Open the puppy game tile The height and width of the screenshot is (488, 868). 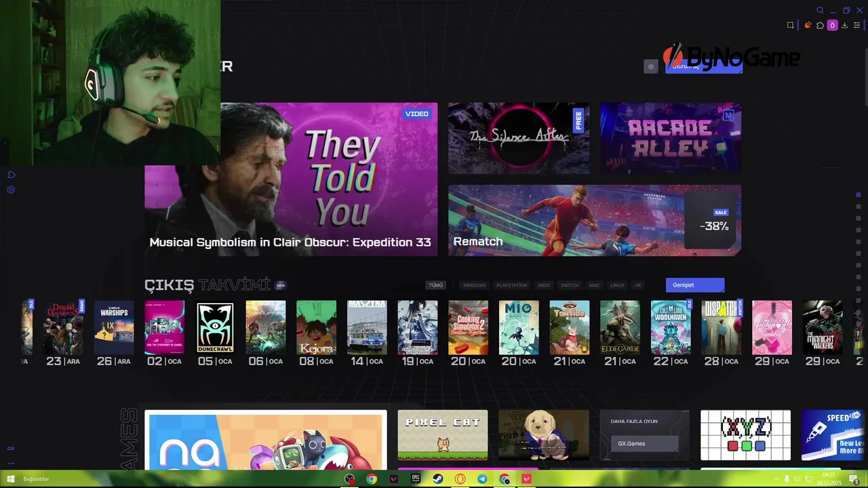coord(543,435)
